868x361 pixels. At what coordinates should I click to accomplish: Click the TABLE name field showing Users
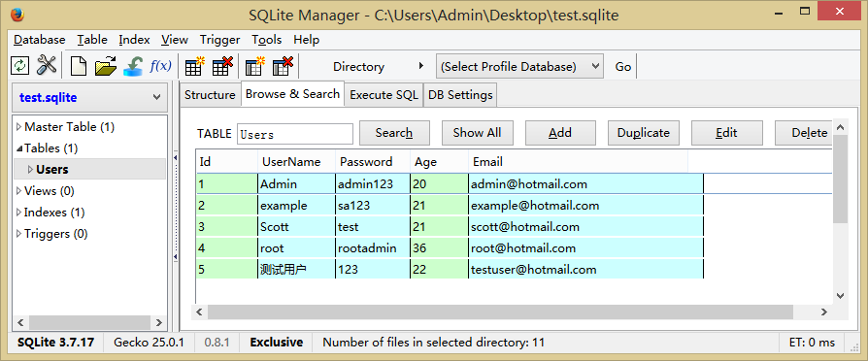[x=295, y=134]
